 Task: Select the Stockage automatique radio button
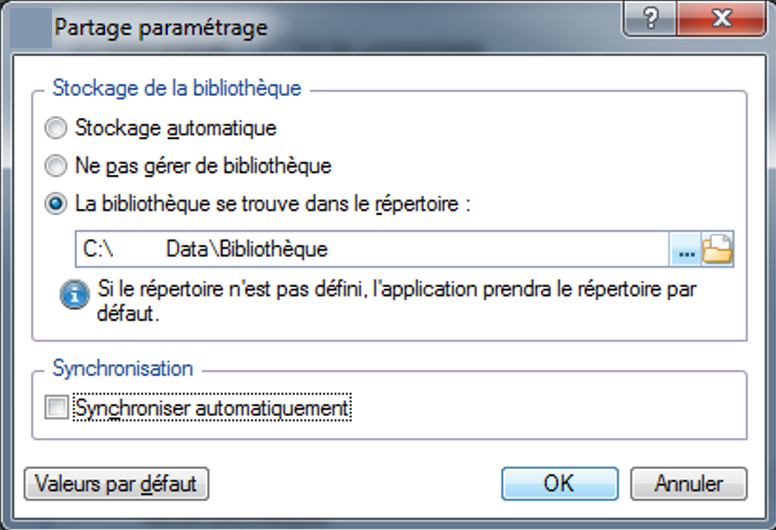[x=55, y=128]
